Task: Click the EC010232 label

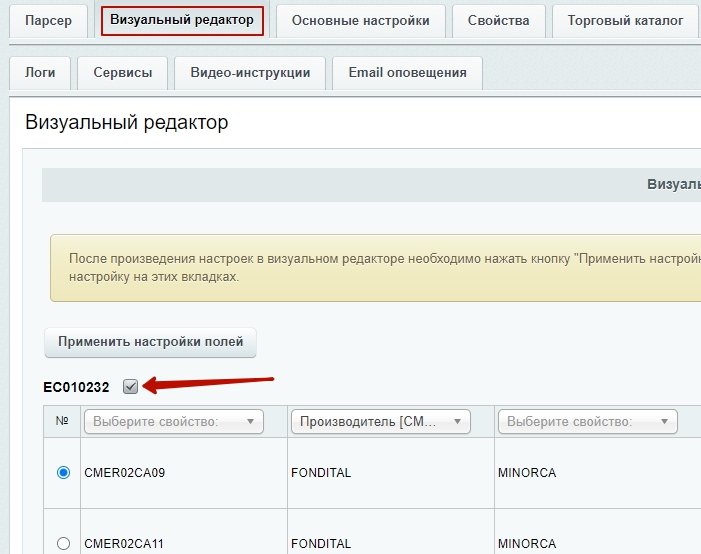Action: 76,387
